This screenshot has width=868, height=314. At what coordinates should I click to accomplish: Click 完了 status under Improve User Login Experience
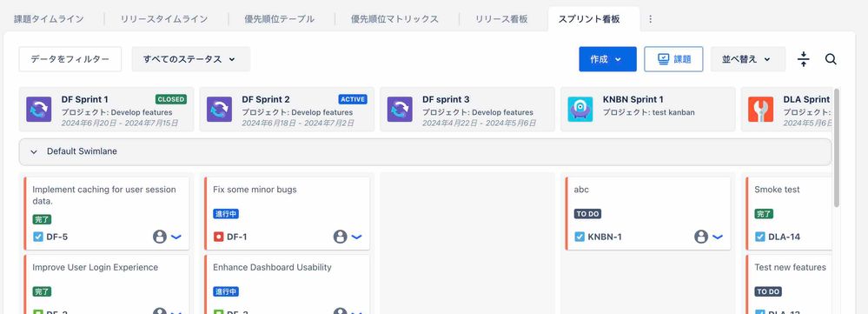42,291
